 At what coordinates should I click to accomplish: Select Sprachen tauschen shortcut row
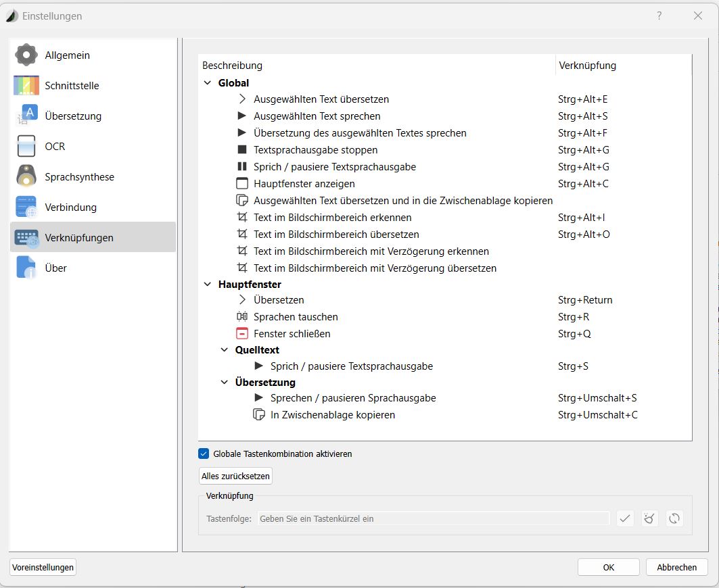(296, 317)
